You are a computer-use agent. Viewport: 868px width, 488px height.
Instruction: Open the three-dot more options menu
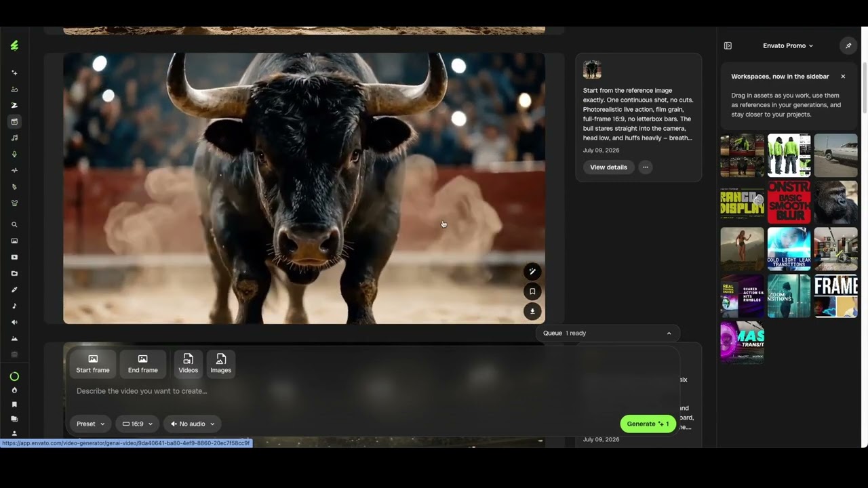[646, 167]
